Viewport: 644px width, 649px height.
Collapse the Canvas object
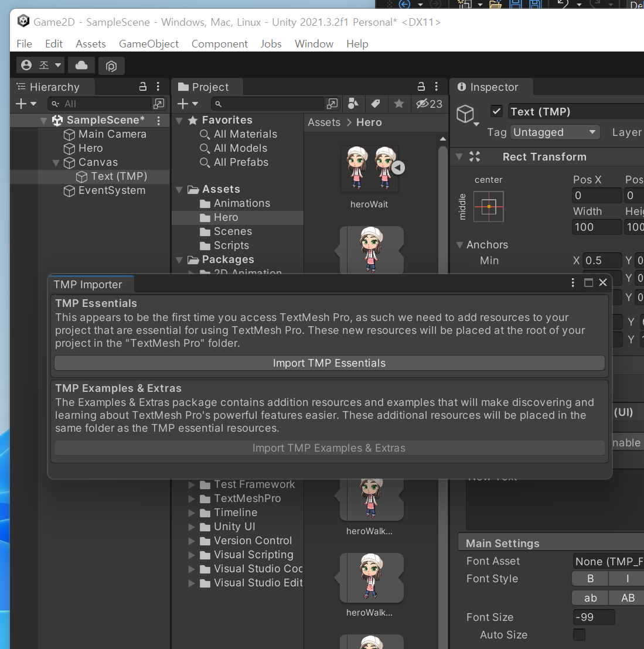56,163
